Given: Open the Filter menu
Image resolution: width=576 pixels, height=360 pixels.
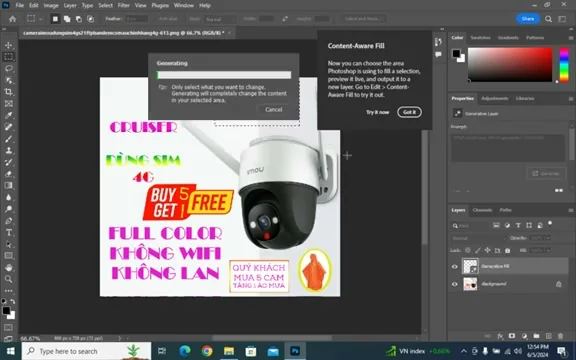Looking at the screenshot, I should 123,6.
